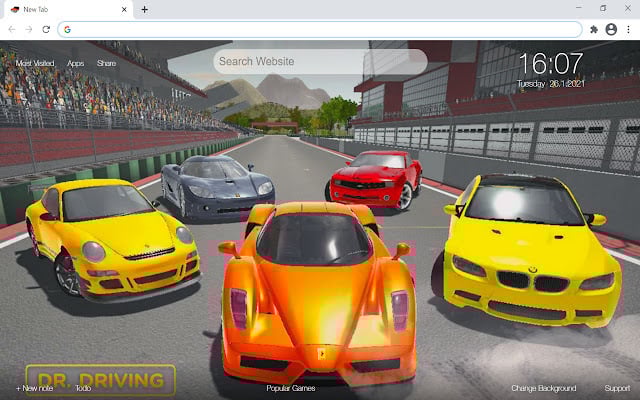Image resolution: width=640 pixels, height=400 pixels.
Task: Click Change Background
Action: pos(544,388)
